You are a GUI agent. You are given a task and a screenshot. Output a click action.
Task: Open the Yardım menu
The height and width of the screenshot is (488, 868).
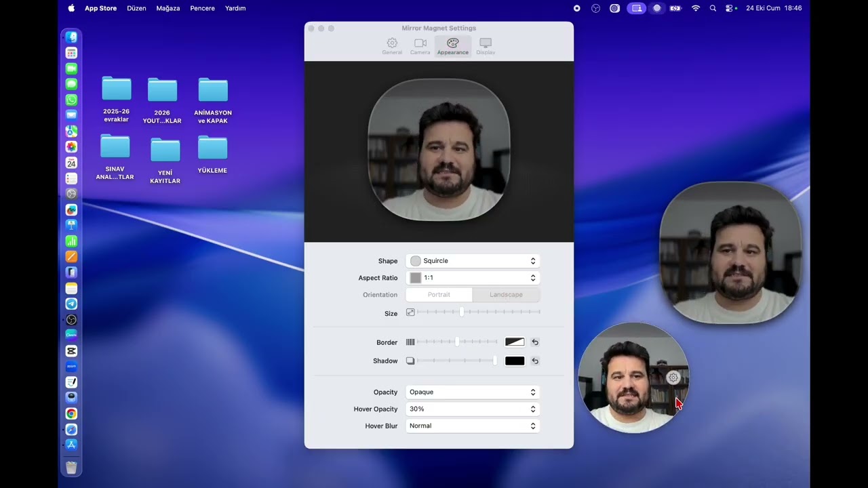click(235, 8)
